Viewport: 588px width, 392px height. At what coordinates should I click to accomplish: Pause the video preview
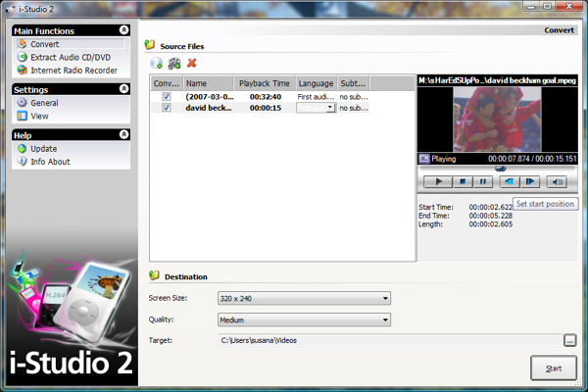[x=482, y=182]
